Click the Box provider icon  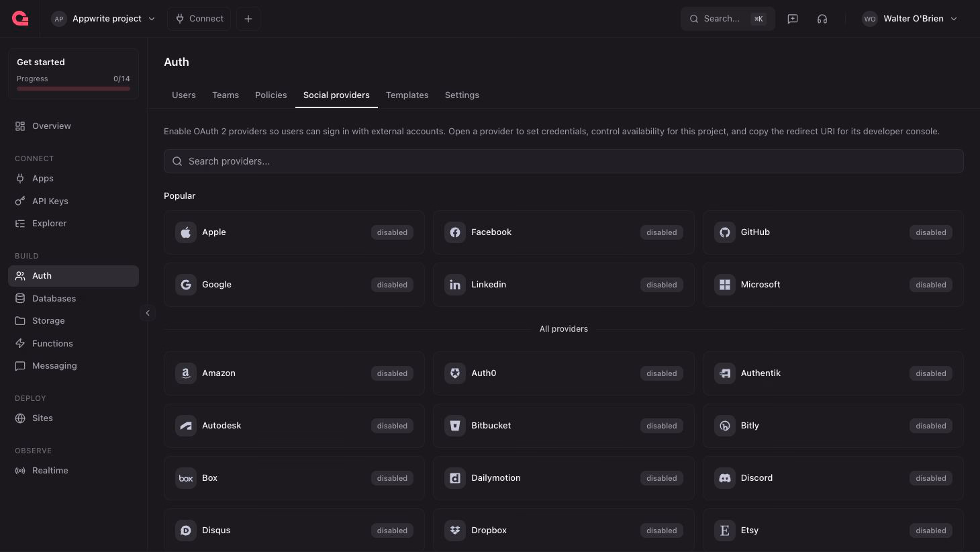tap(186, 478)
